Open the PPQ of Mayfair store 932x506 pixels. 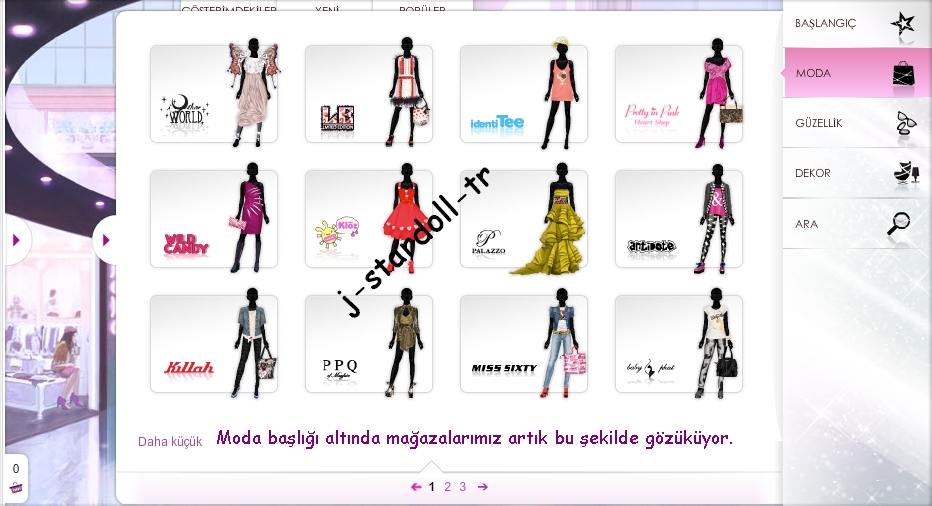(x=369, y=344)
